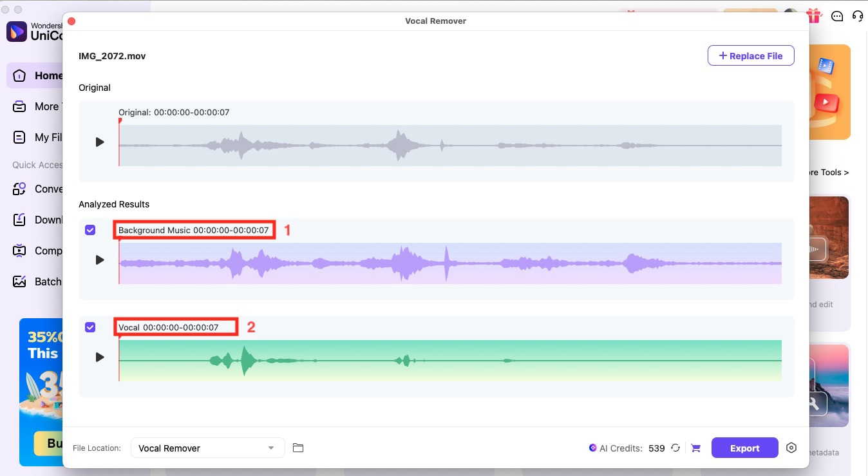Click the My Files sidebar icon
The width and height of the screenshot is (868, 476).
(x=20, y=137)
